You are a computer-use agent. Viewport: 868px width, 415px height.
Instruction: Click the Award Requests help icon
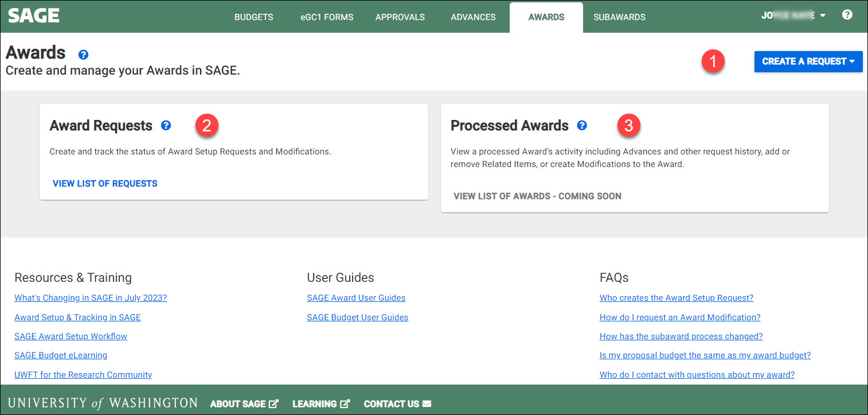[166, 125]
